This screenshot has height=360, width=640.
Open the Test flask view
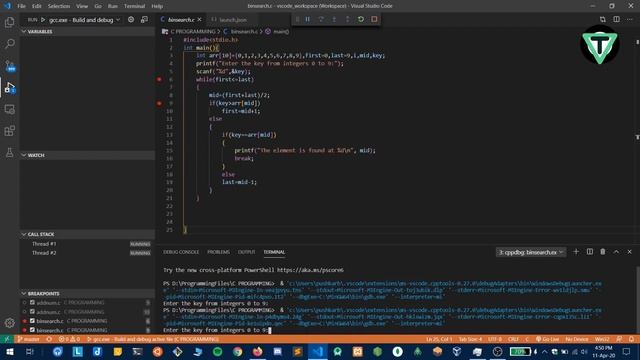click(x=9, y=153)
